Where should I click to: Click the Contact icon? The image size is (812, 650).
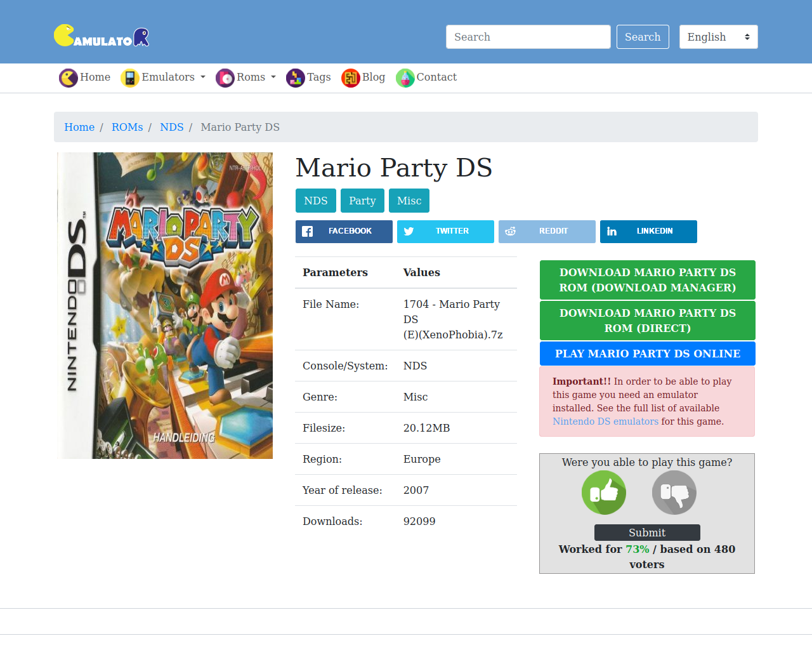405,78
